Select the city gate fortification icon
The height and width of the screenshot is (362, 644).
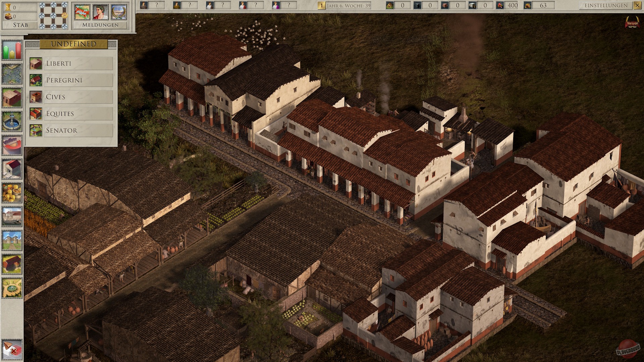pyautogui.click(x=12, y=240)
